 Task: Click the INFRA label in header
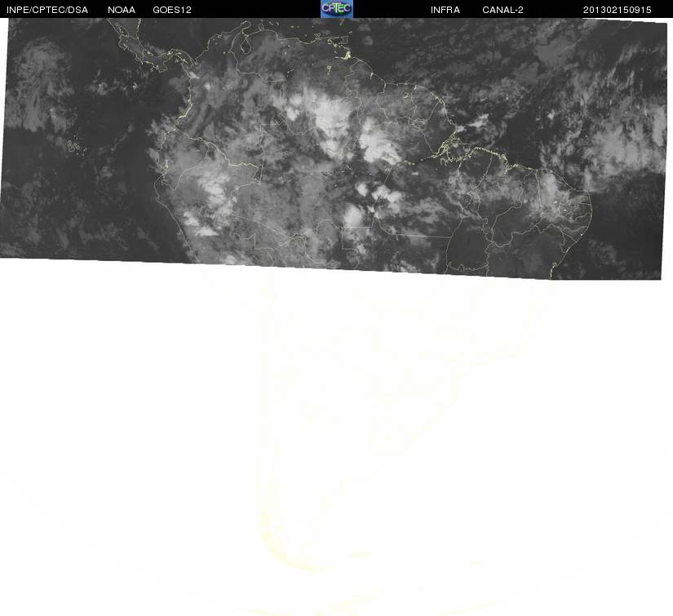pyautogui.click(x=445, y=10)
